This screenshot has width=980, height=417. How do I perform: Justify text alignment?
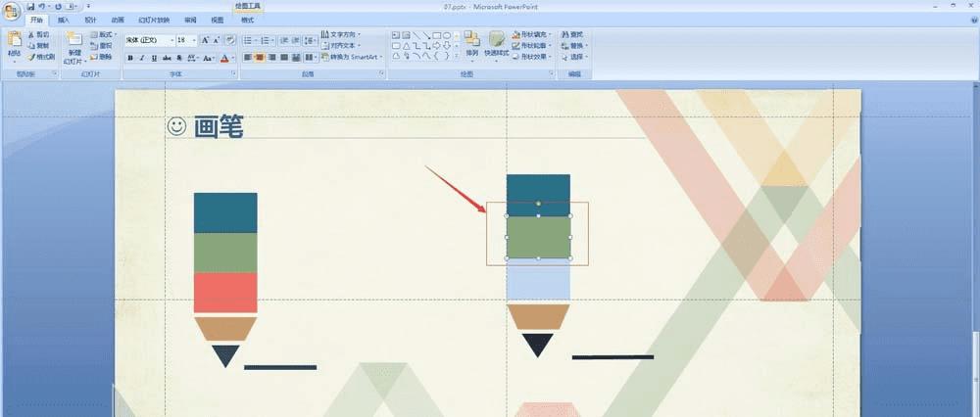coord(284,58)
